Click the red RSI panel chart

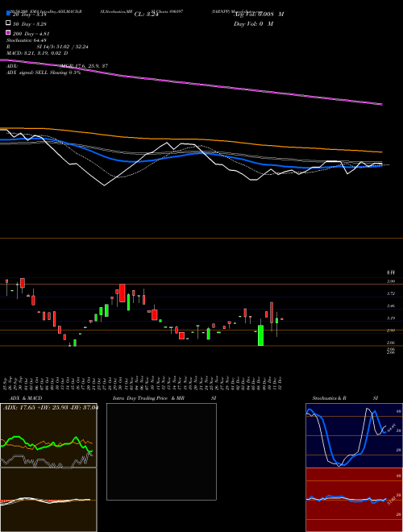pos(354,500)
